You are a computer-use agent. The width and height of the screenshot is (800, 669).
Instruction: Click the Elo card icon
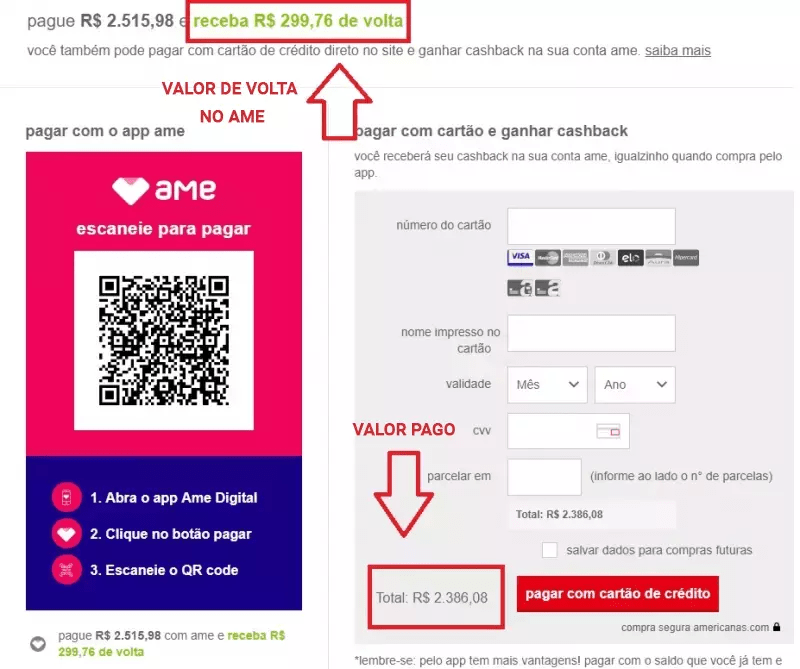coord(630,258)
